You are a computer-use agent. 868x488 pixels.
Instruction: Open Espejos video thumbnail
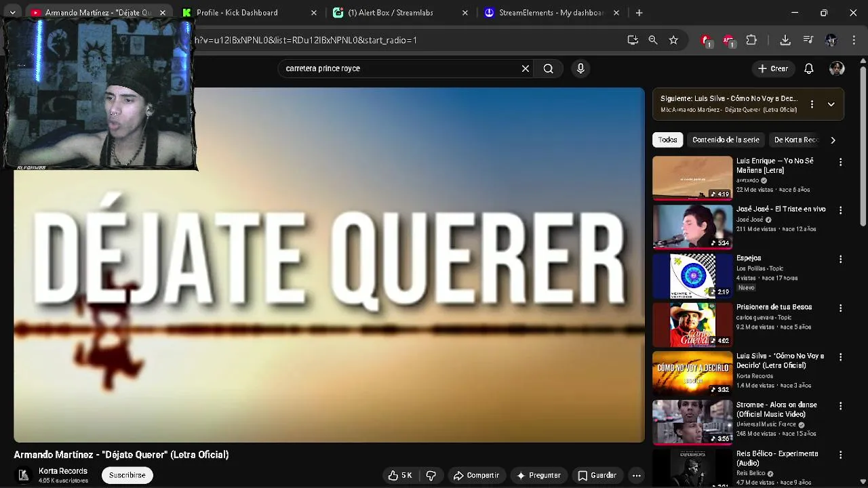tap(692, 276)
